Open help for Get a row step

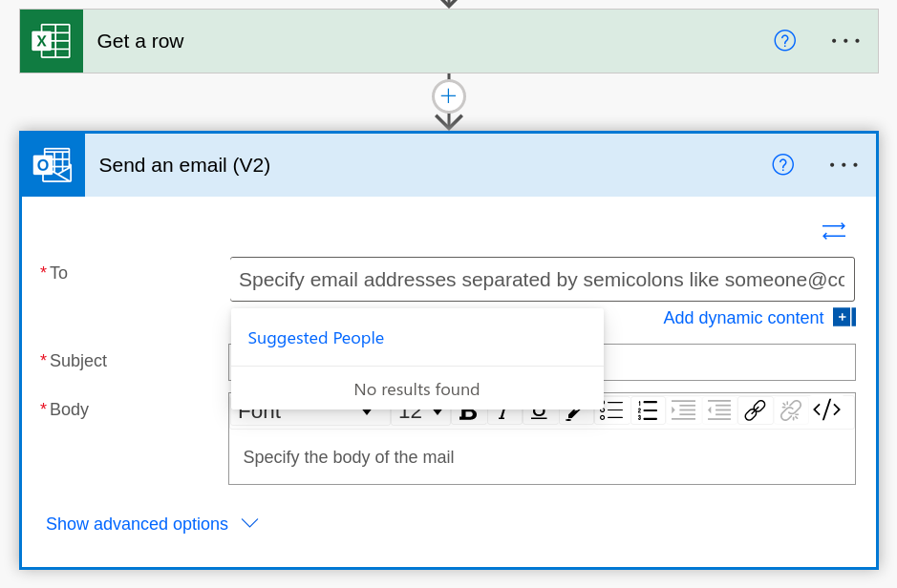pyautogui.click(x=784, y=41)
